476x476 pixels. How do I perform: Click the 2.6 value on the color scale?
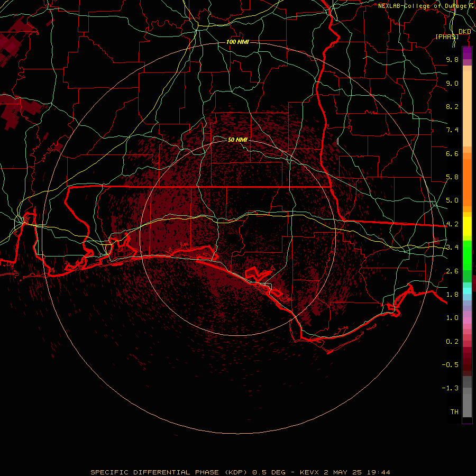(x=452, y=271)
